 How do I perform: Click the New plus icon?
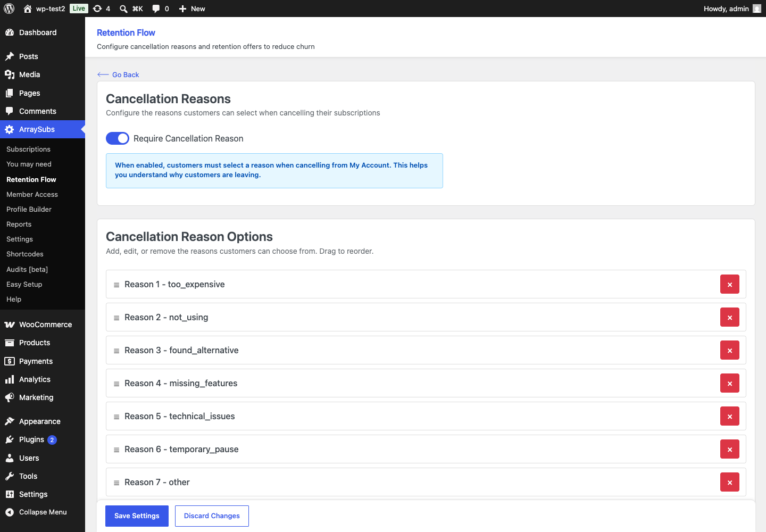pos(182,9)
